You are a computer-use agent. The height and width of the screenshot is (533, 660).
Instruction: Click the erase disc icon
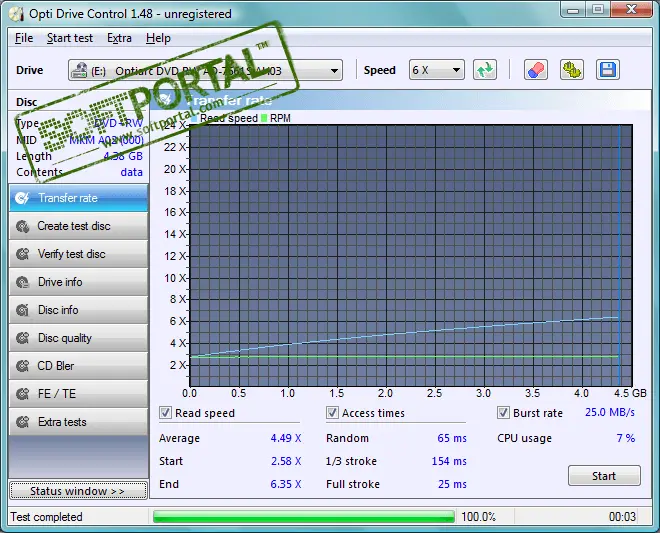[536, 70]
